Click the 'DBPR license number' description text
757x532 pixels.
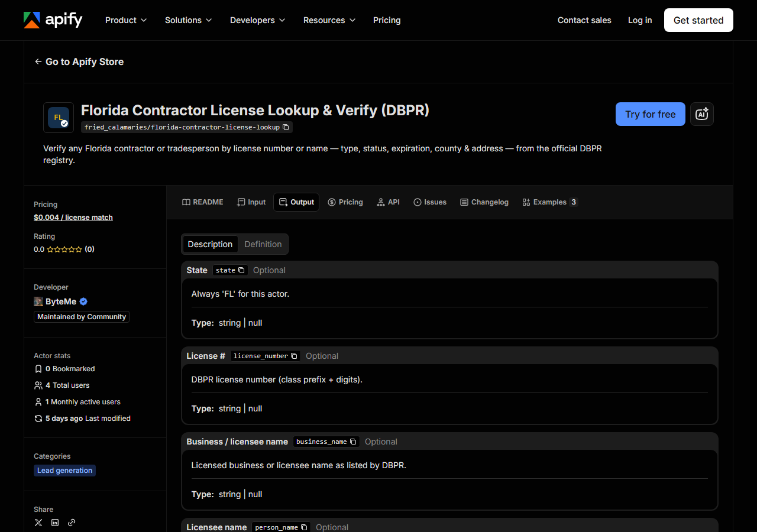tap(277, 379)
